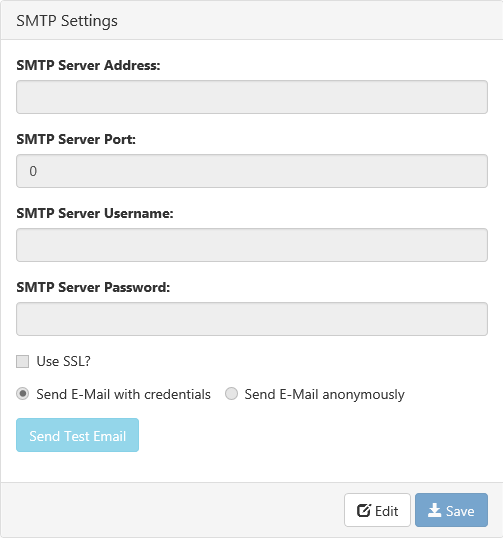
Task: Click the "Send E-Mail anonymously" label text
Action: tap(325, 395)
